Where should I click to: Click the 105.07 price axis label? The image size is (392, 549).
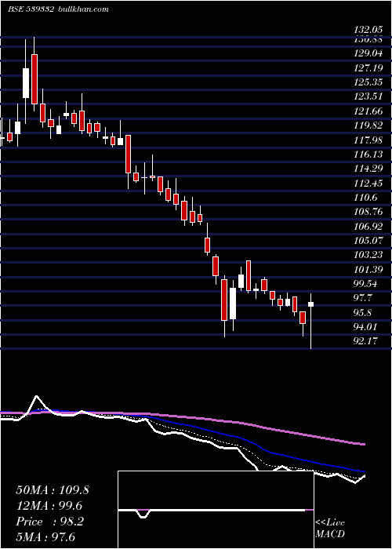(368, 241)
